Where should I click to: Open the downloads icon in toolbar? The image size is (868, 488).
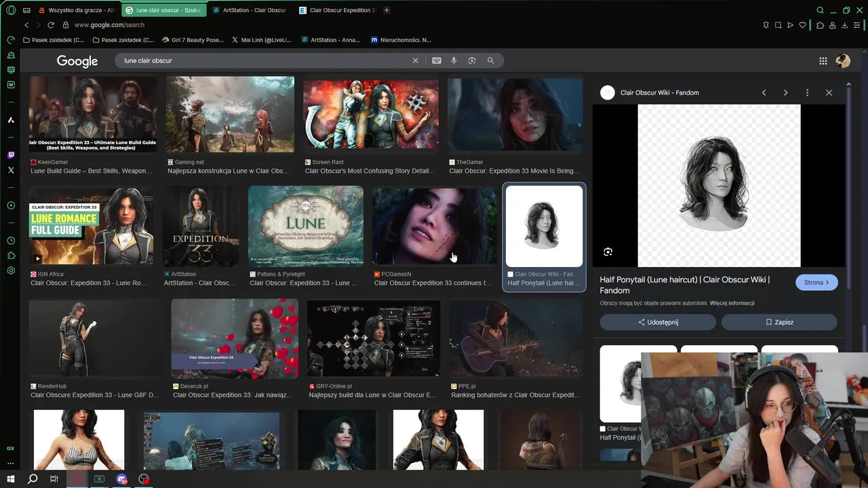click(x=844, y=25)
